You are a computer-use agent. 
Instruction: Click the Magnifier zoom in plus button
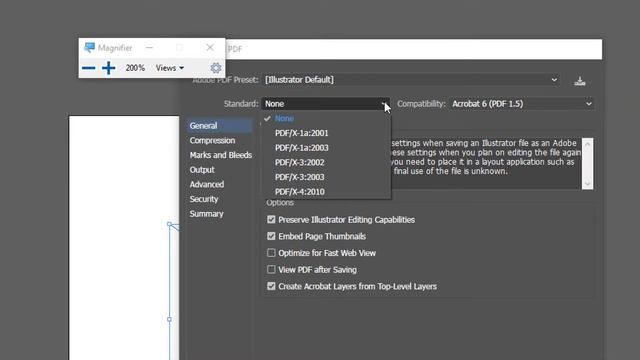click(x=109, y=68)
